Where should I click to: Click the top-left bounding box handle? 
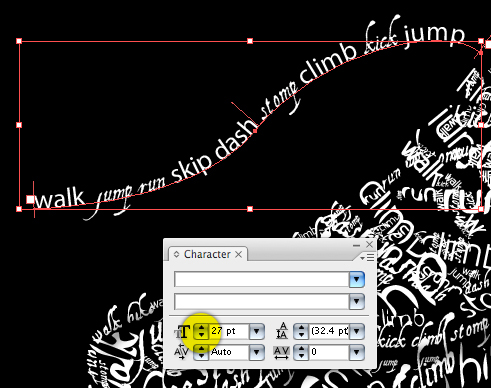19,41
